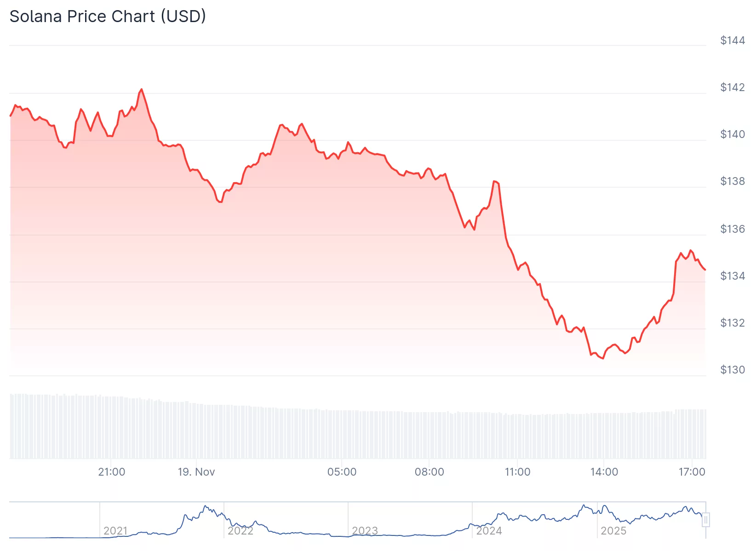756x552 pixels.
Task: Click the $138 price axis label
Action: coord(732,181)
